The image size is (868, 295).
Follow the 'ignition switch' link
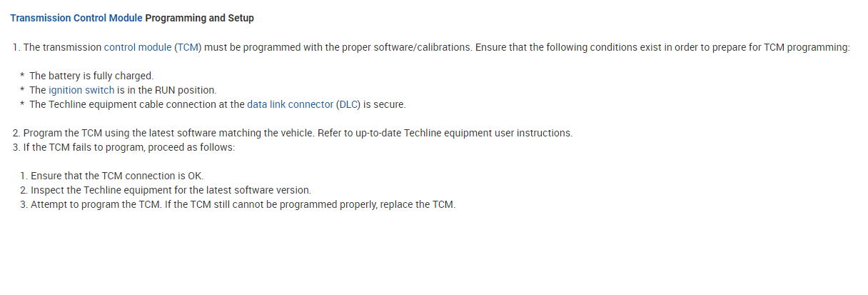pyautogui.click(x=81, y=90)
